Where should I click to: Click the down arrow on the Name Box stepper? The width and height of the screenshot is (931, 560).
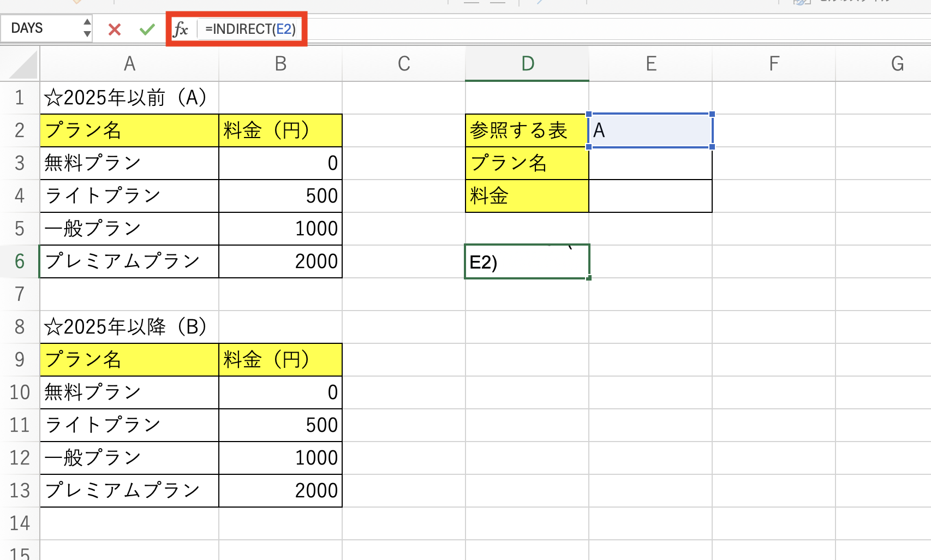tap(87, 34)
